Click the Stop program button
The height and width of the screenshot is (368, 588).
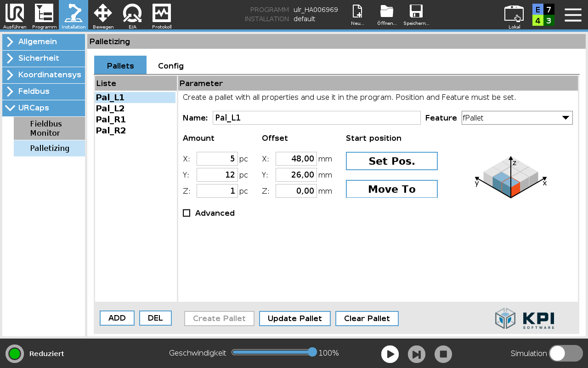point(443,354)
